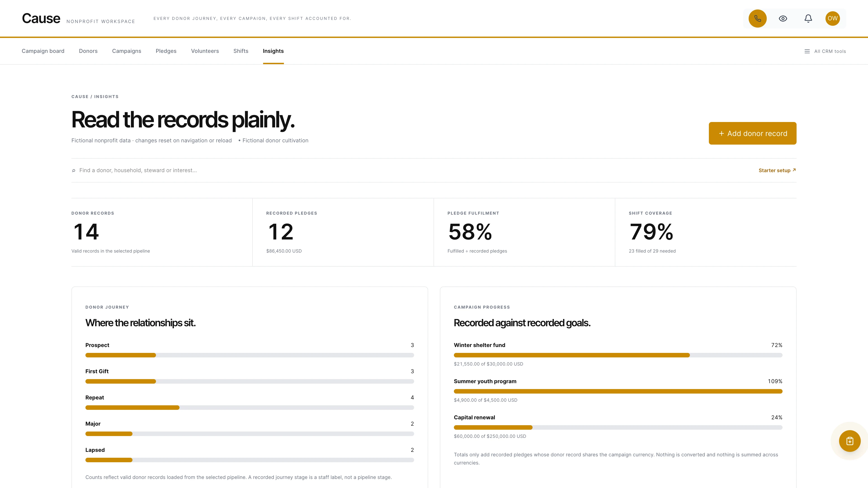
Task: Click the Prospect journey progress bar
Action: pos(249,355)
